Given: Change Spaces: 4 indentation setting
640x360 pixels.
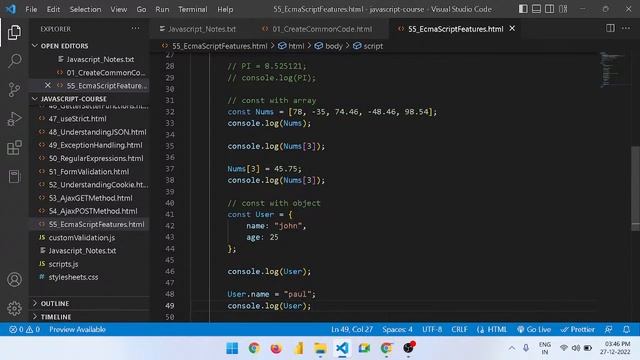Looking at the screenshot, I should [397, 329].
